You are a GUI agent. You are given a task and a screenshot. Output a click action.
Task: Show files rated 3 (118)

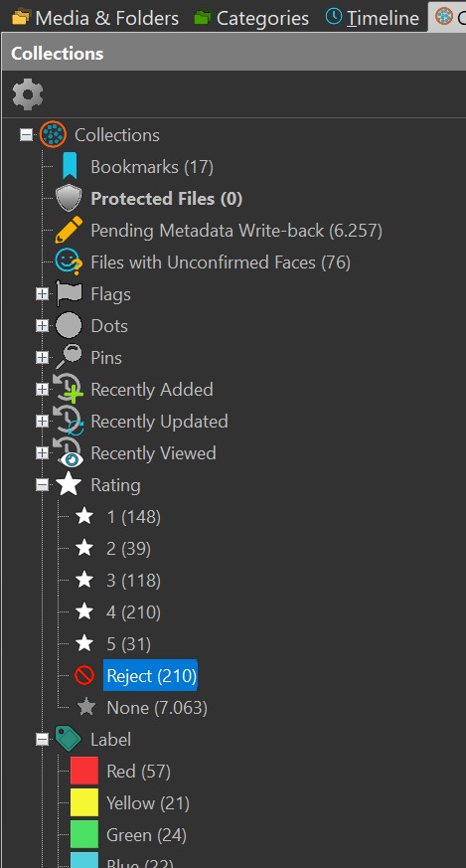pos(134,580)
